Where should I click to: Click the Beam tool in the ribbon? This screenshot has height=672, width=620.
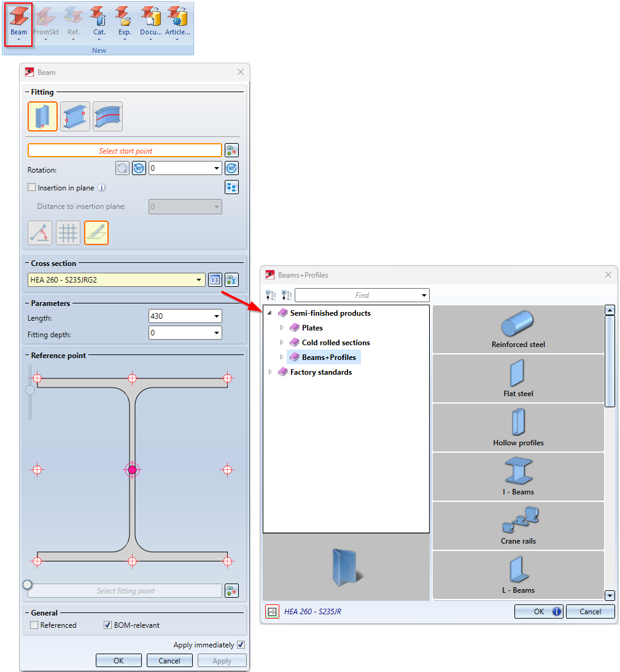click(19, 25)
